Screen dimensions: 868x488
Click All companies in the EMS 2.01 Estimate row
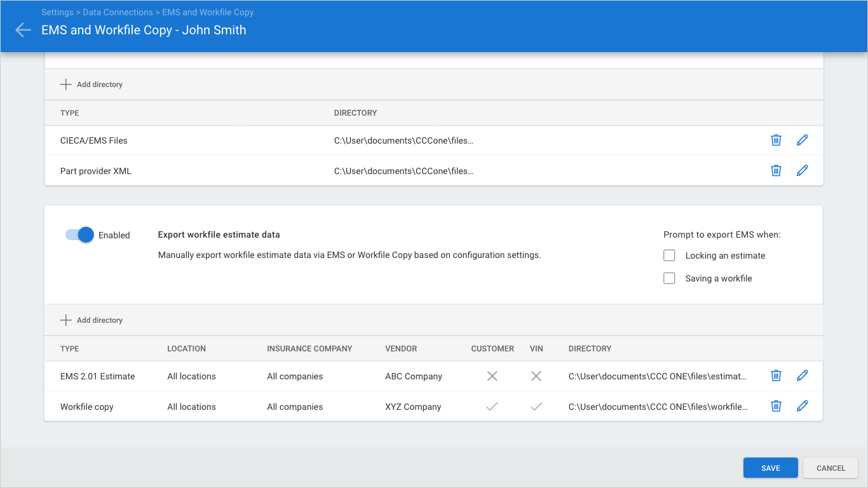pos(295,376)
